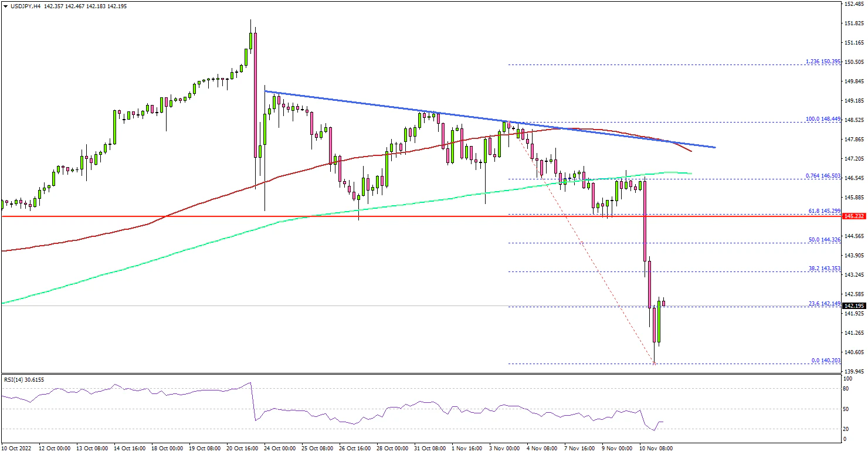Click the small triangle before the USDJPY,H4 title
868x455 pixels.
click(x=5, y=6)
